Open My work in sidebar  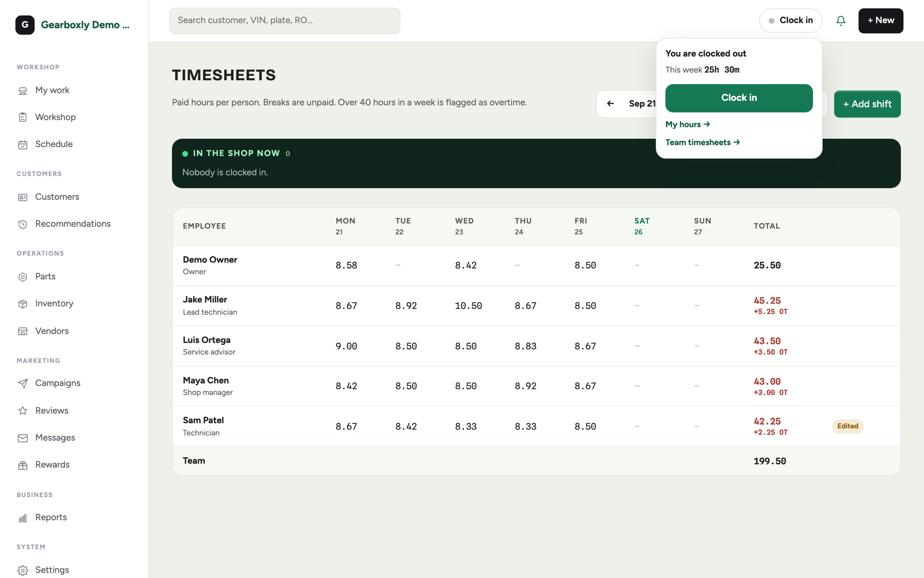pos(52,90)
